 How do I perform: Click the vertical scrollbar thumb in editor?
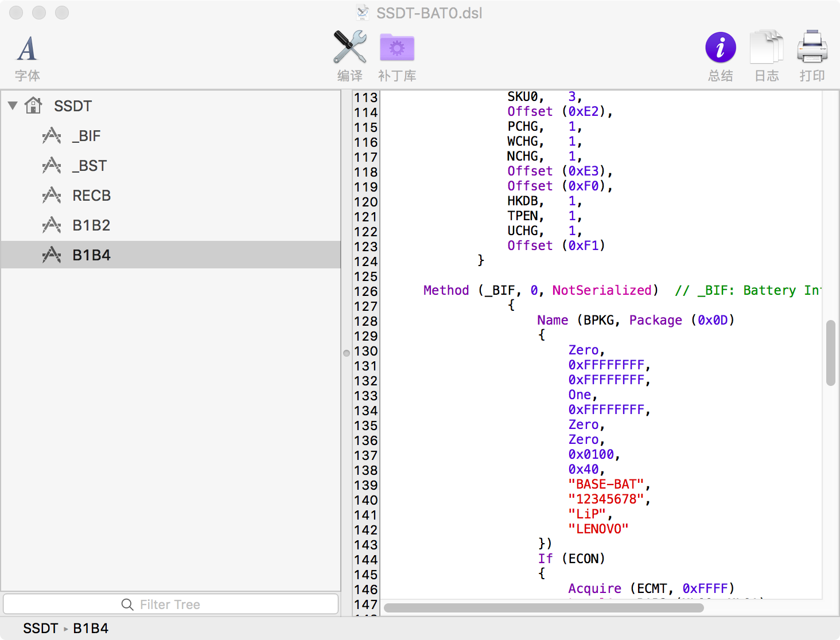tap(830, 353)
